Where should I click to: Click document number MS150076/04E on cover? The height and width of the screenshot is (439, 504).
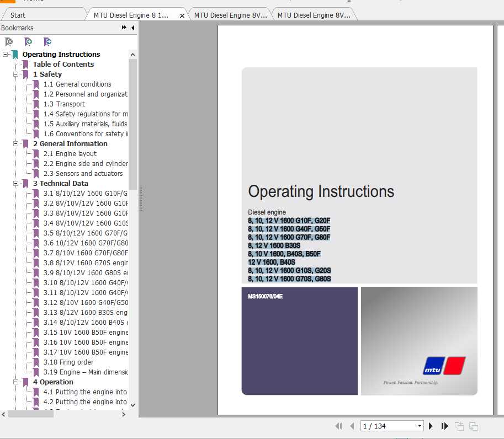click(x=265, y=296)
